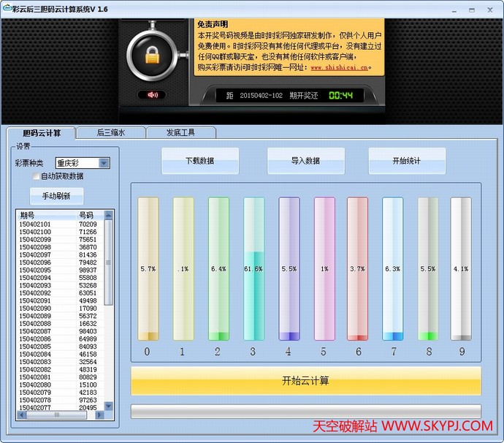
Task: Click the 期号 column header
Action: pos(28,215)
